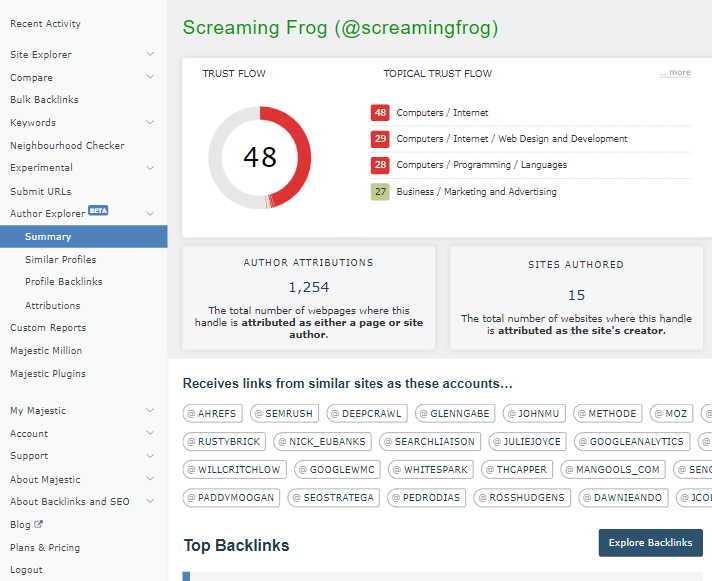Click the red 48 Computers / Internet badge
712x581 pixels.
coord(380,113)
